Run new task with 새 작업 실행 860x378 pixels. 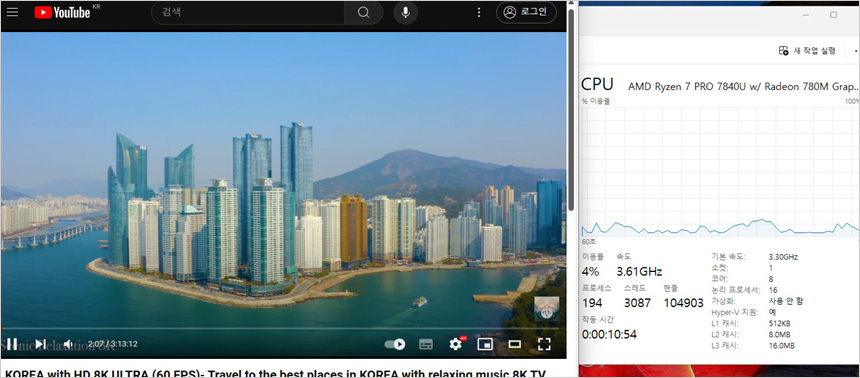point(807,50)
